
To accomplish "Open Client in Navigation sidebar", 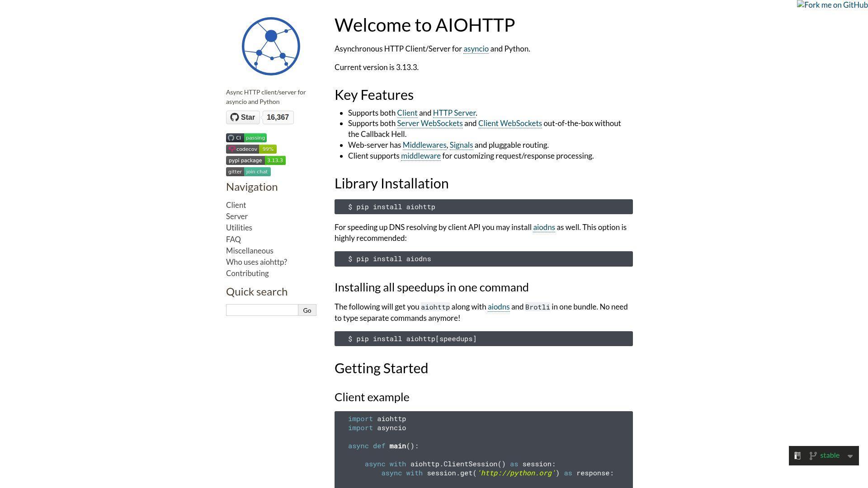I will point(236,205).
